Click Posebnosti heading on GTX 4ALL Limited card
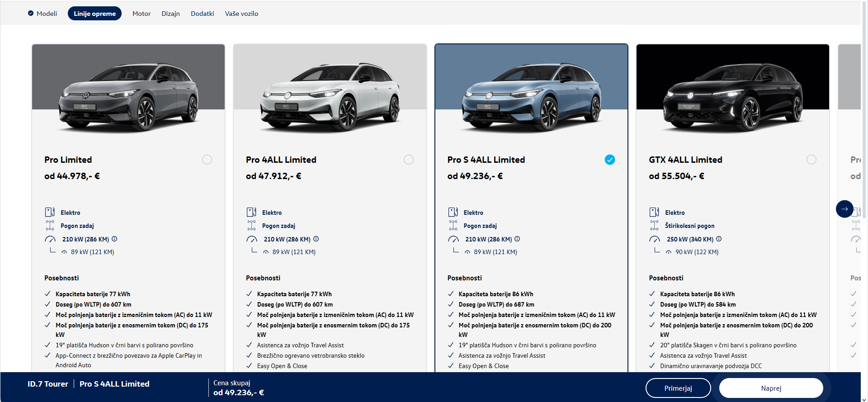 666,278
